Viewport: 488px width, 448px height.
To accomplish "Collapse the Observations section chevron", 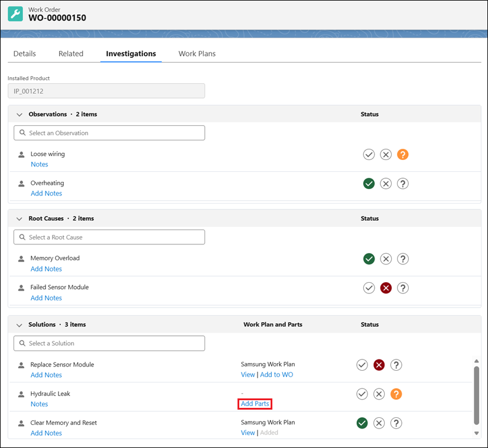I will click(x=19, y=115).
